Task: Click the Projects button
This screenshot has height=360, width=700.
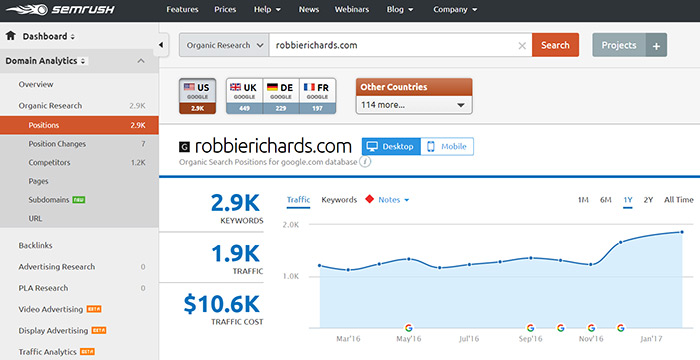Action: click(x=619, y=45)
